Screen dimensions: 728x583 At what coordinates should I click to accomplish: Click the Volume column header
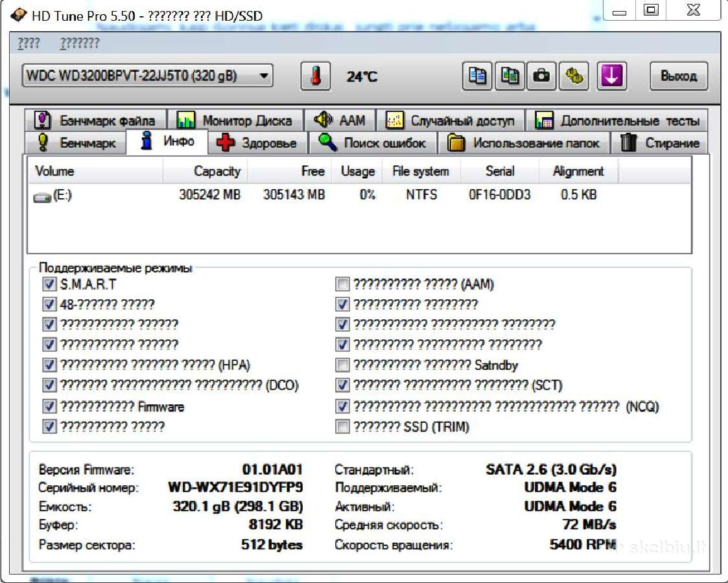pos(95,171)
